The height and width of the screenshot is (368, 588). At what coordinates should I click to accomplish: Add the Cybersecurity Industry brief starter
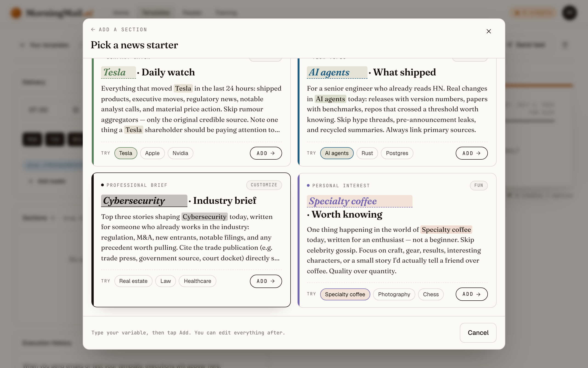[x=266, y=281]
